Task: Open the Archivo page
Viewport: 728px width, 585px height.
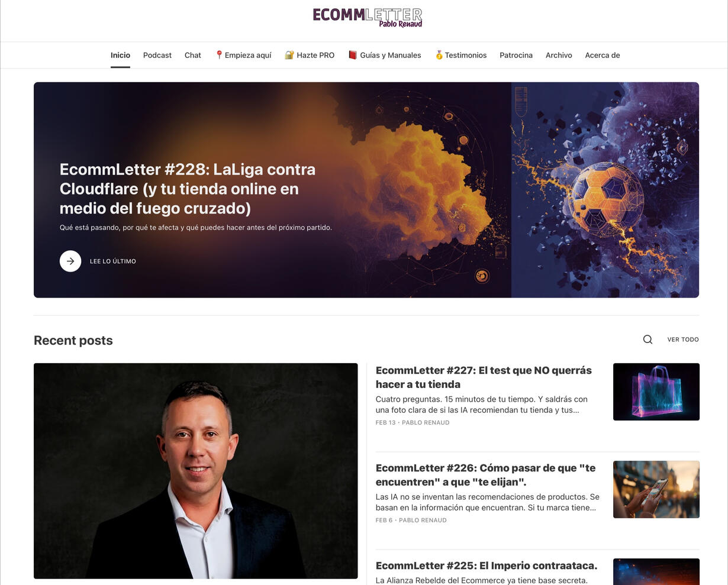Action: (559, 55)
